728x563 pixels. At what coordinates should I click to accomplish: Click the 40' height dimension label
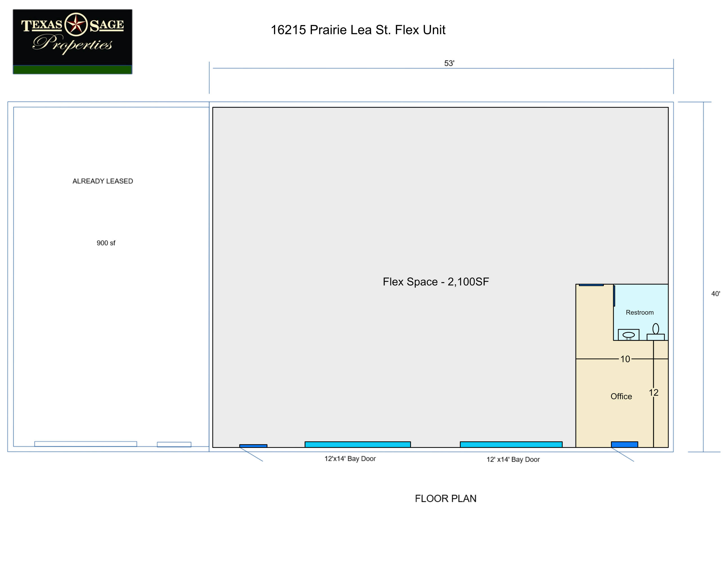[715, 294]
